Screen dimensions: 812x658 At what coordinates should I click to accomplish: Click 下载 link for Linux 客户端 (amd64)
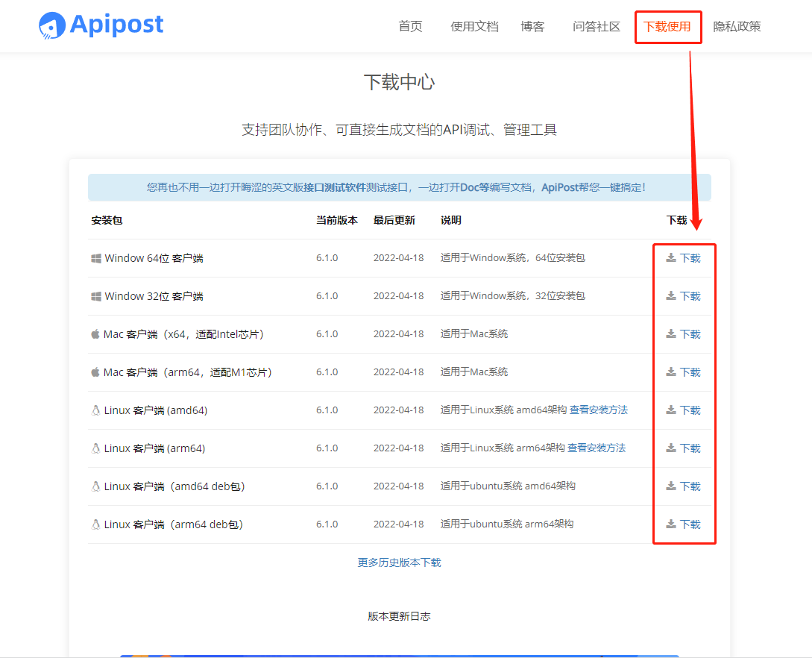coord(690,410)
